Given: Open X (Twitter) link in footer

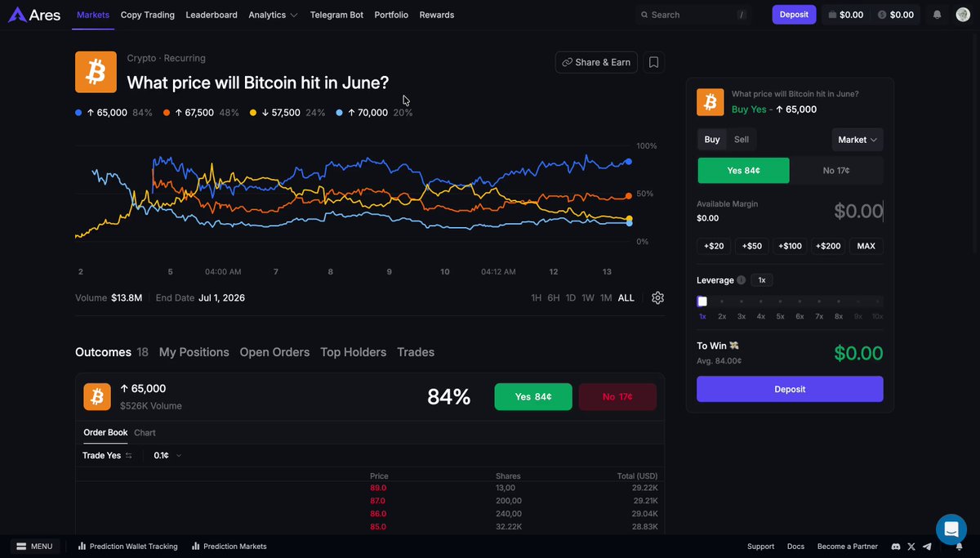Looking at the screenshot, I should [x=911, y=547].
